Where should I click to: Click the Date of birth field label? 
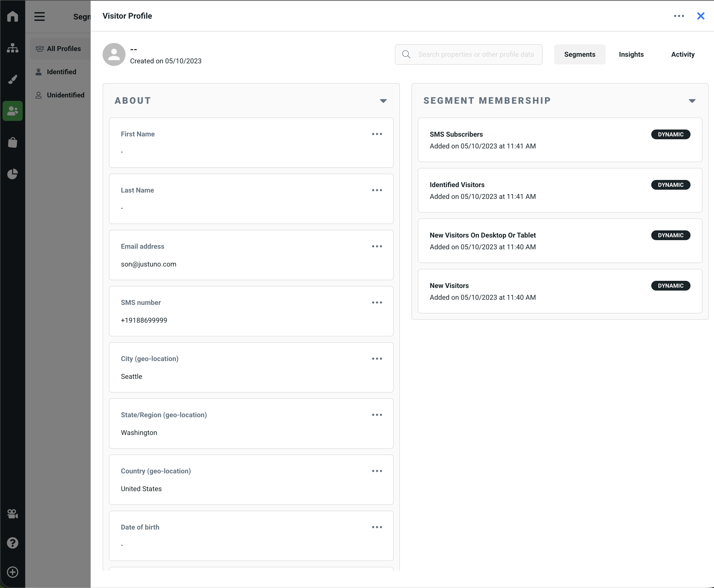click(140, 527)
